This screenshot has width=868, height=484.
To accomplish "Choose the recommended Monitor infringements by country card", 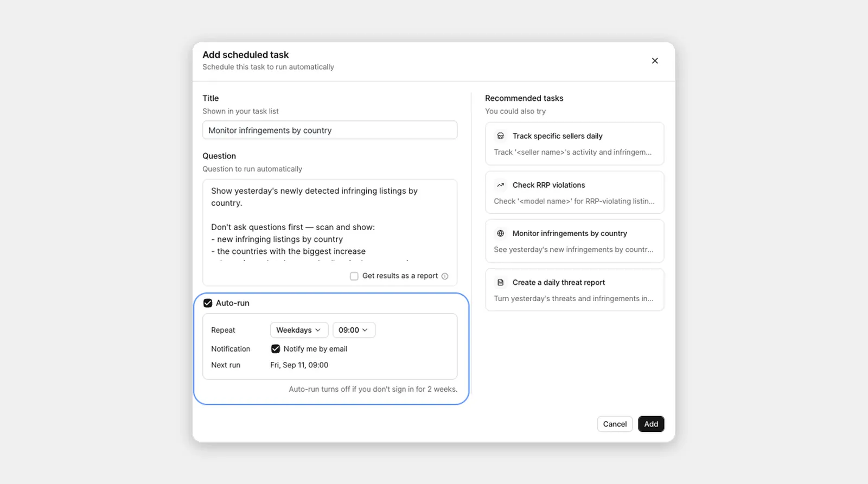I will tap(575, 241).
